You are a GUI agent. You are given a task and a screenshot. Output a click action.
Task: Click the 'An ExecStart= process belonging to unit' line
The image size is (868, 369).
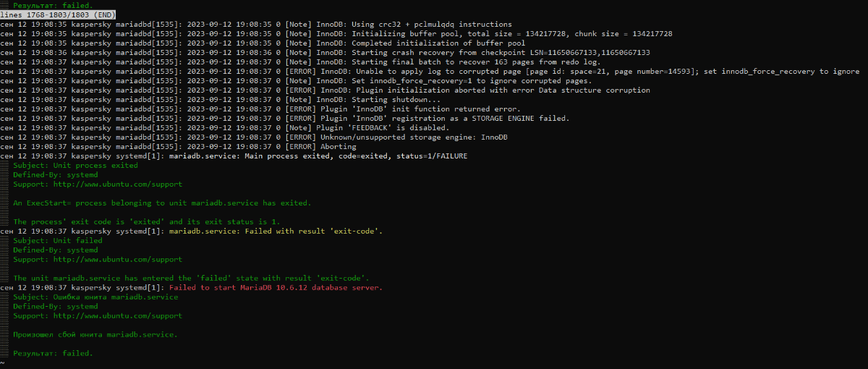pos(162,203)
